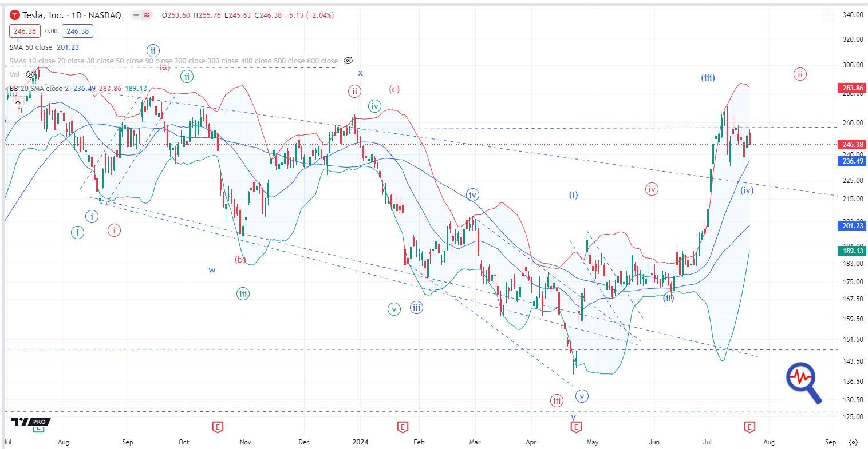Click the blue 201.23 price axis label
Viewport: 868px width, 449px height.
(x=853, y=226)
